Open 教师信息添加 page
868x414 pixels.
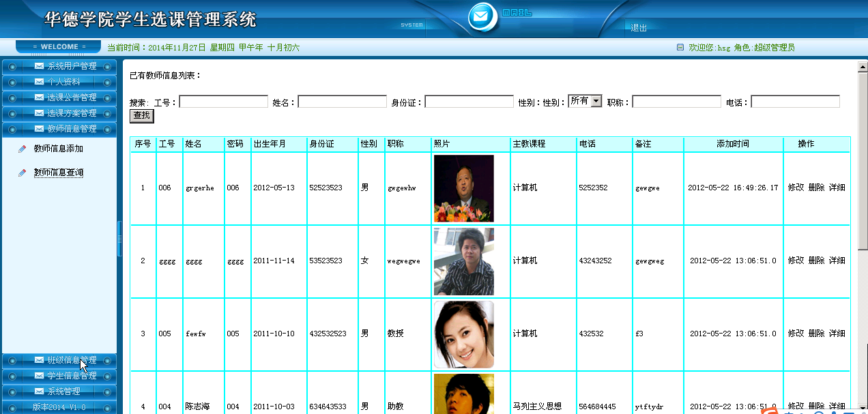click(59, 149)
